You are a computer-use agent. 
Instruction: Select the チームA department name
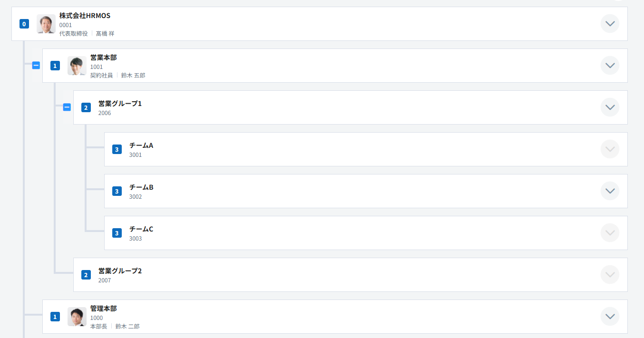point(141,145)
